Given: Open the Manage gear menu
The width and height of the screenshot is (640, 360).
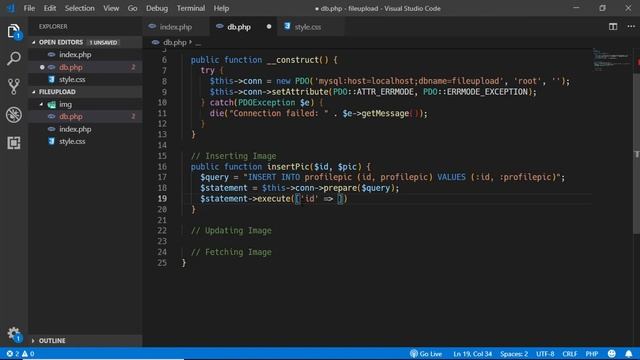Looking at the screenshot, I should 13,334.
